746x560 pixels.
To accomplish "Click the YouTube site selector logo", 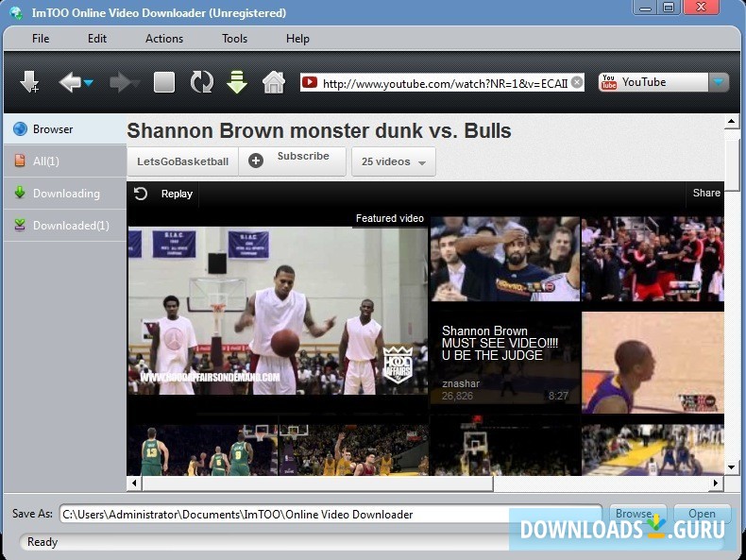I will [608, 82].
